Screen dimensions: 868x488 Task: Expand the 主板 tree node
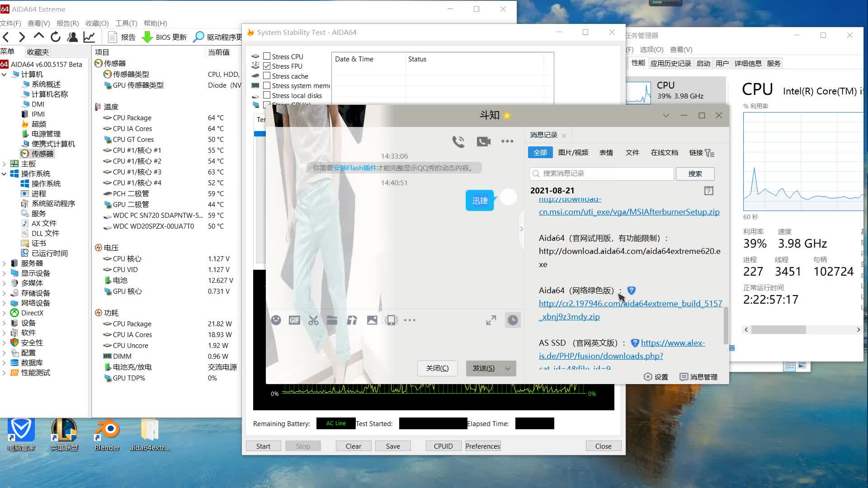pos(4,164)
